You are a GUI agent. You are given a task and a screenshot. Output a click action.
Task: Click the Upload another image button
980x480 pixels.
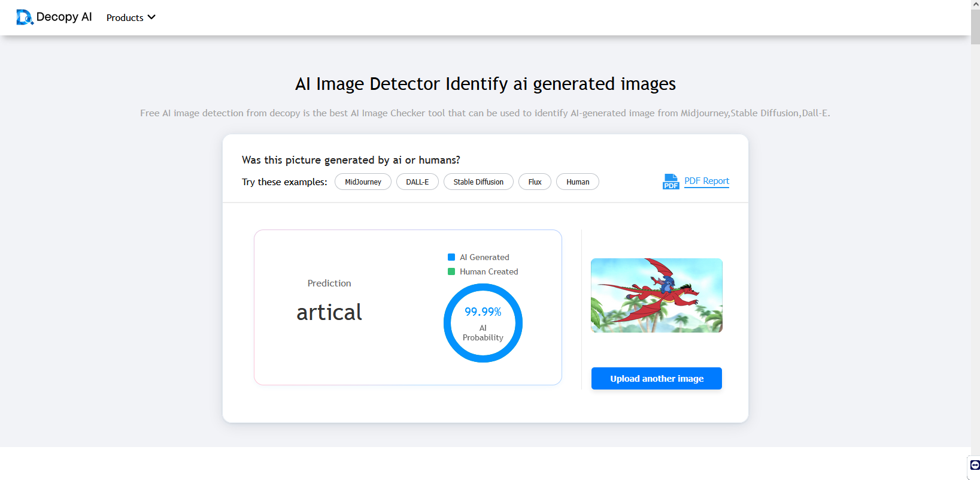tap(657, 379)
